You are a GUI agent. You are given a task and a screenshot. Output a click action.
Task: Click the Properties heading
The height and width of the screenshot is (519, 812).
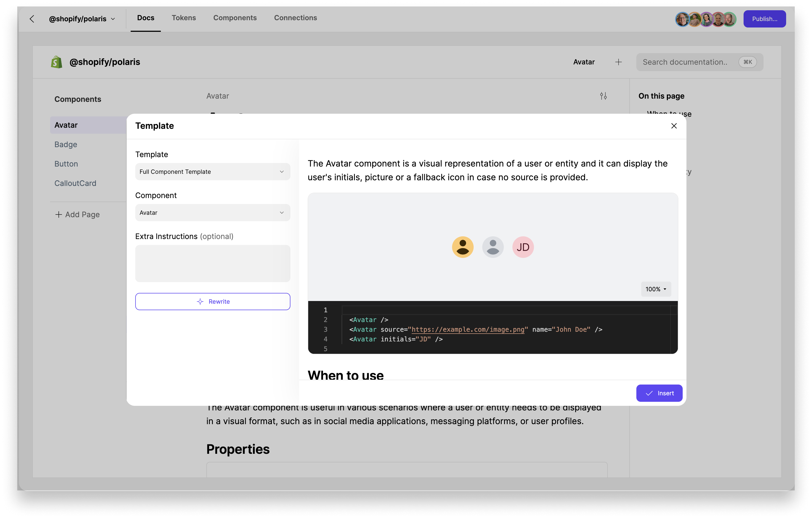[x=238, y=449]
